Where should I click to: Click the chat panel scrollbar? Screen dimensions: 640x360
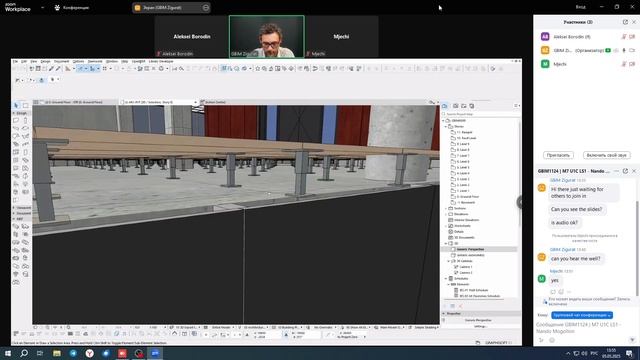click(637, 248)
